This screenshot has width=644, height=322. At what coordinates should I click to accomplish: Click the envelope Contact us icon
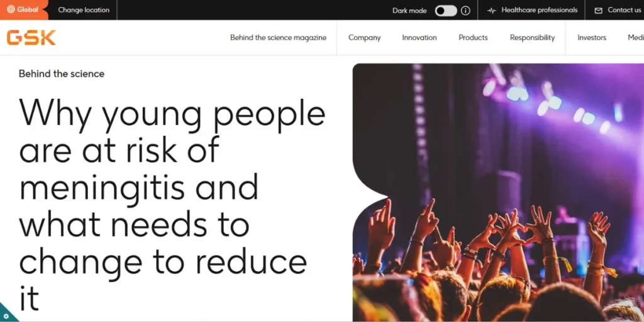(599, 11)
